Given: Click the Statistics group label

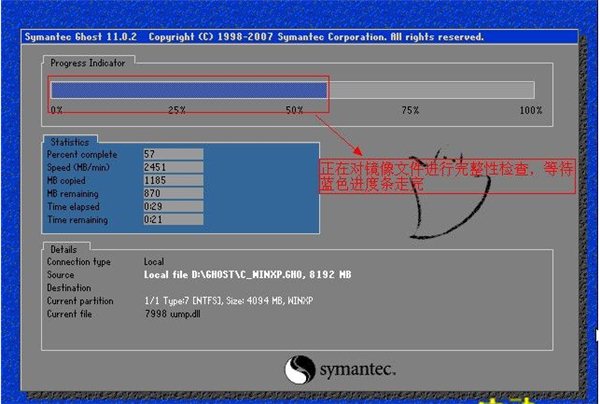Looking at the screenshot, I should 70,142.
